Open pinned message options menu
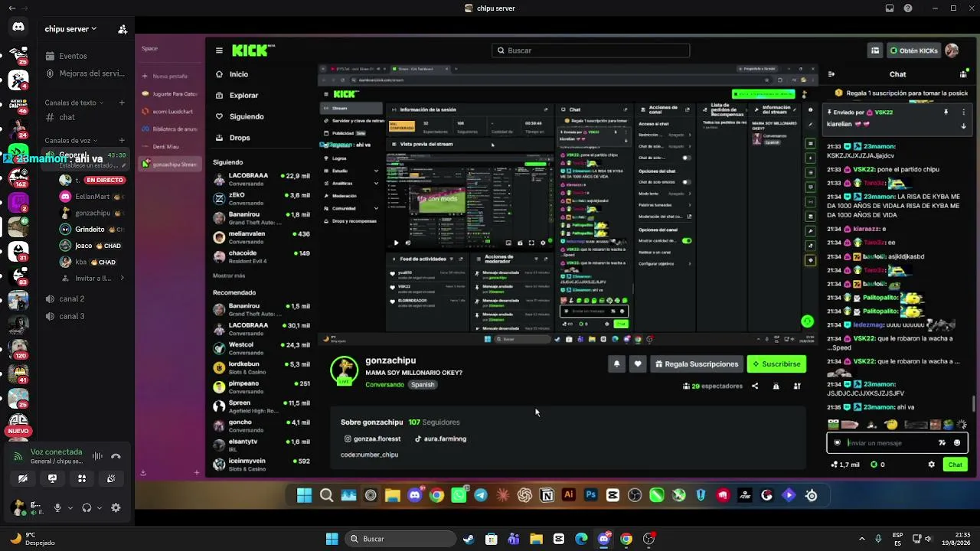This screenshot has height=551, width=980. 964,112
